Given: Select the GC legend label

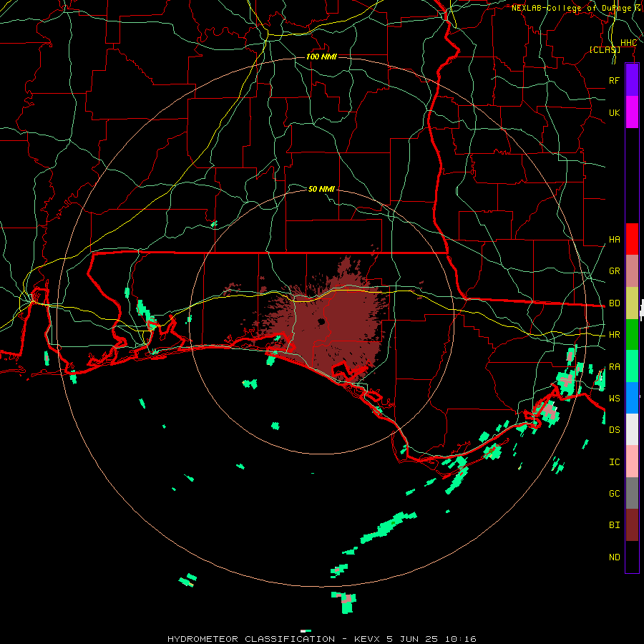Looking at the screenshot, I should click(x=614, y=494).
